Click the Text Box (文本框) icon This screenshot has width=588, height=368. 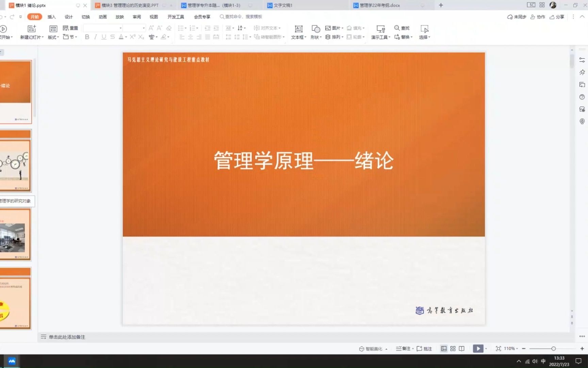click(x=298, y=29)
